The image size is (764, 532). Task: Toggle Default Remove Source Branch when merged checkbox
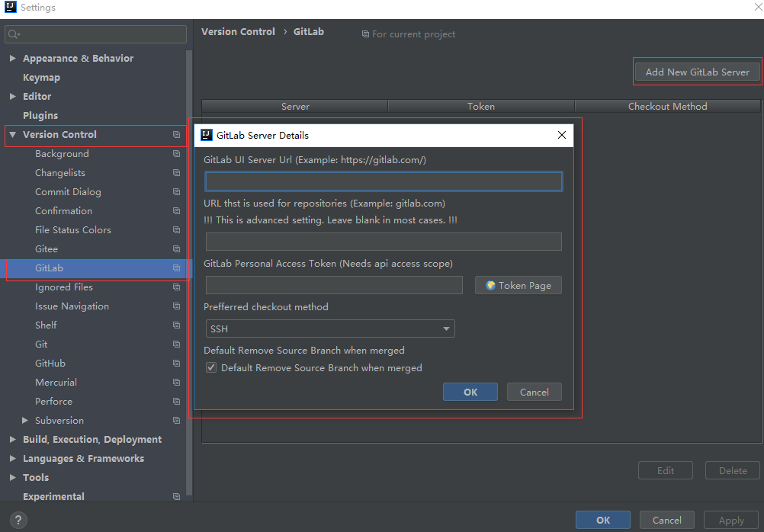coord(211,368)
